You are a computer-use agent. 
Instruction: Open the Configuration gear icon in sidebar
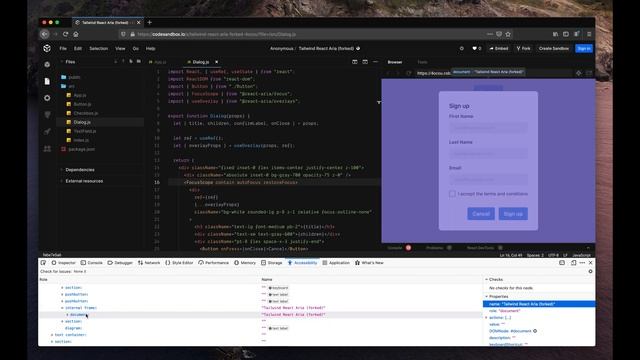pyautogui.click(x=47, y=98)
